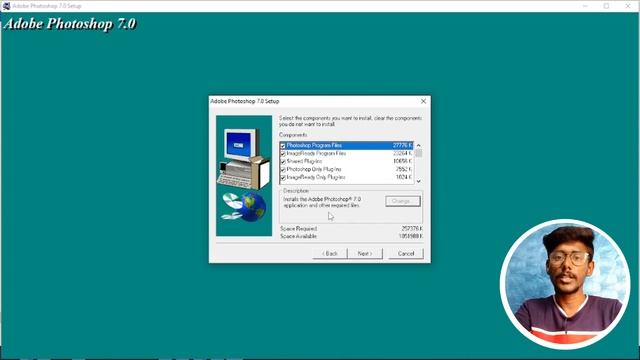Select the ImageReady Program Files row text
Screen dimensions: 640x360
(316, 153)
